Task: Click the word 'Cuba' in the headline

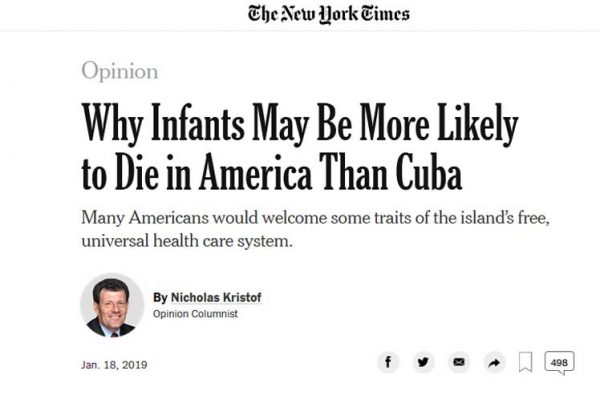Action: click(x=429, y=172)
